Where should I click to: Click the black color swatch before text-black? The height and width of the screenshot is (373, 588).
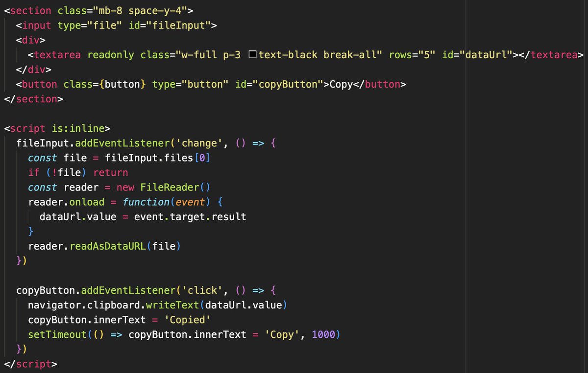pos(253,55)
